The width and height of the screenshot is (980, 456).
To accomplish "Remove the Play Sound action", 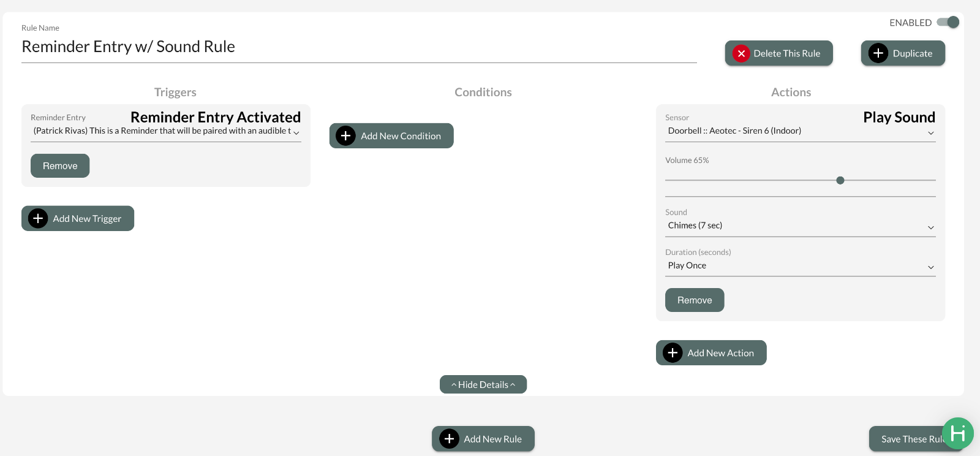I will [x=694, y=300].
